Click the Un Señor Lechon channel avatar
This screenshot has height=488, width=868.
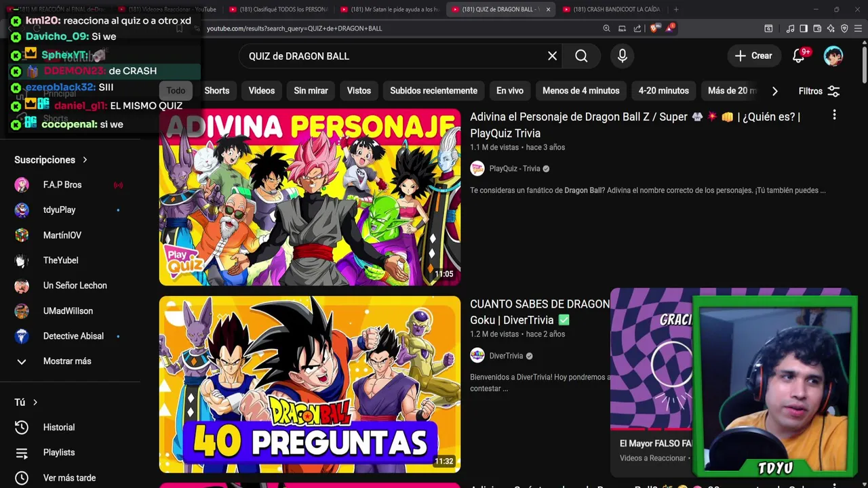coord(22,286)
